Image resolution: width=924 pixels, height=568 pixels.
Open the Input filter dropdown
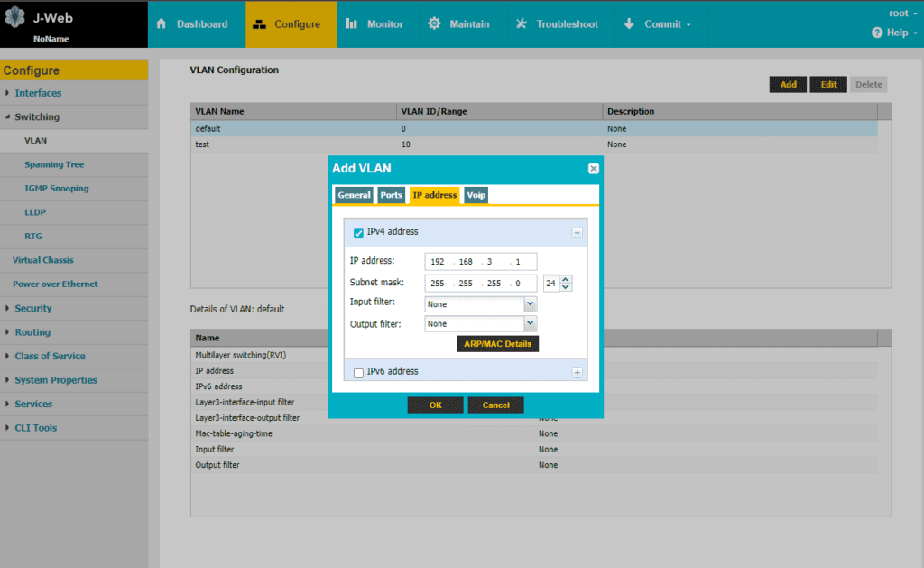(531, 304)
